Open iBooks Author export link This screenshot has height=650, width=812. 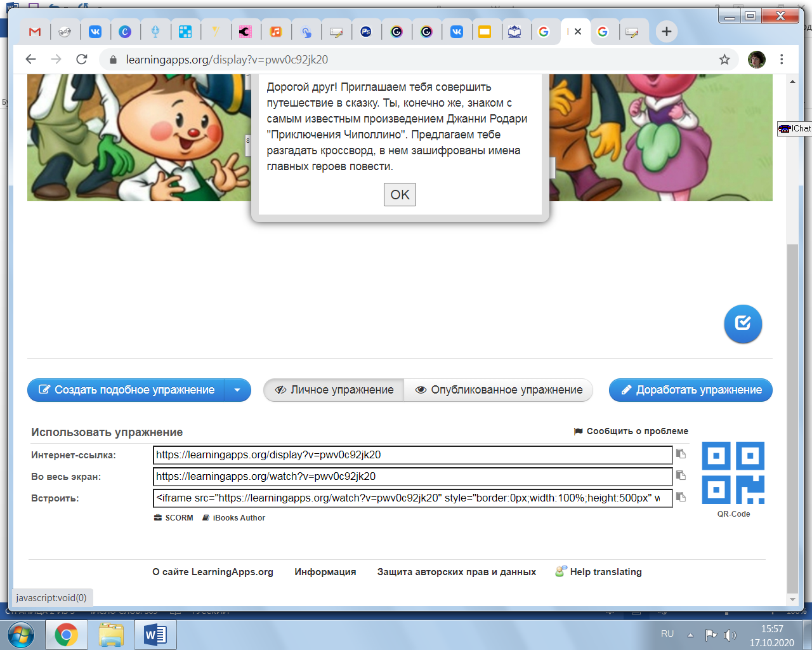point(234,518)
